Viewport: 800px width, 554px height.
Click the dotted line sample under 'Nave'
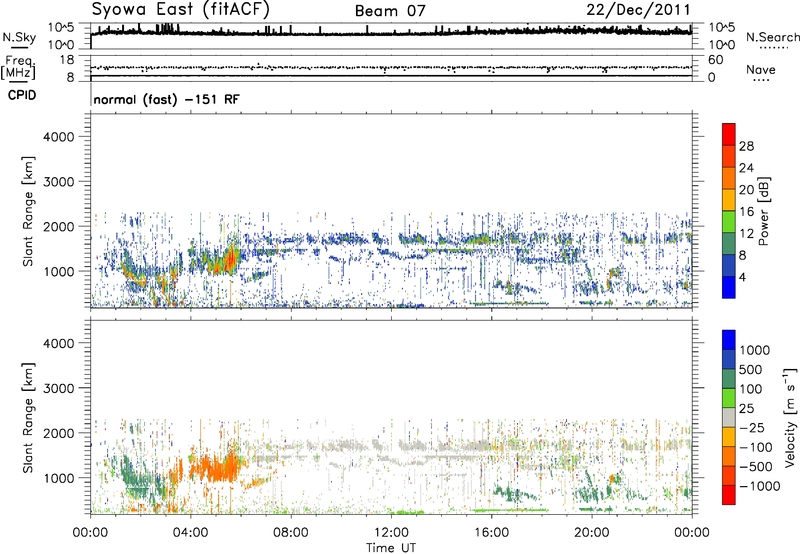pos(761,80)
